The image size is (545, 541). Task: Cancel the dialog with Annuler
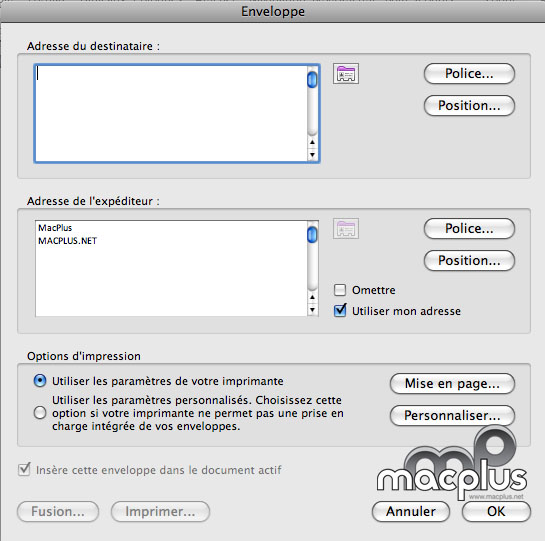411,511
